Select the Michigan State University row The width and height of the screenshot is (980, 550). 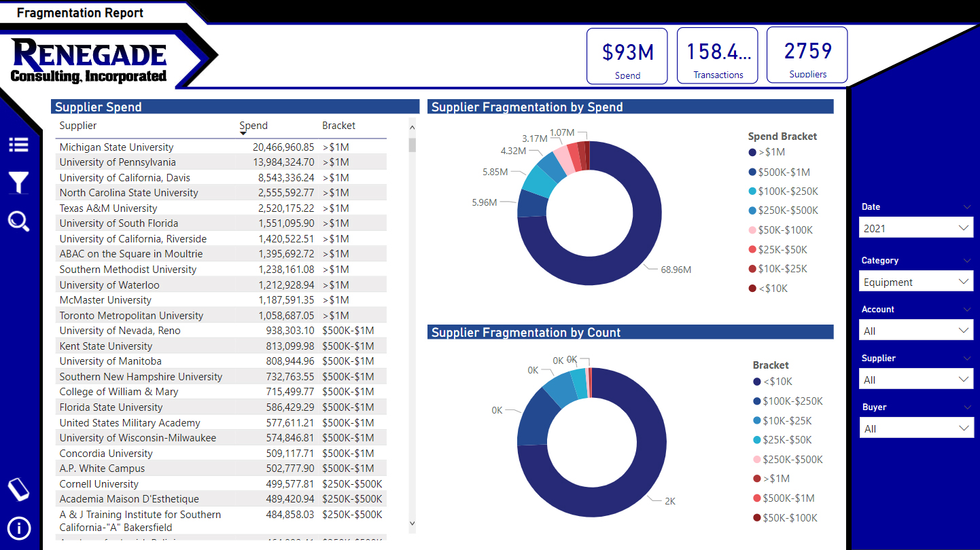point(221,147)
